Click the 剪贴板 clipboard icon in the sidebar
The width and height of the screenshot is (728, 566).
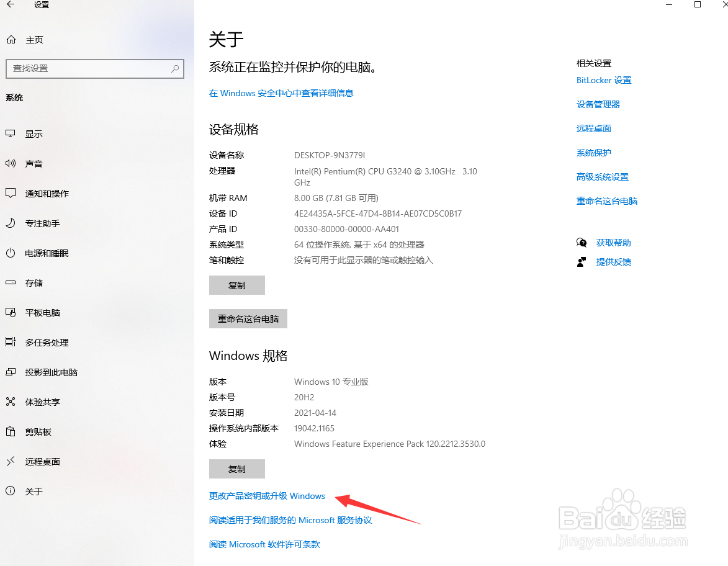(11, 432)
